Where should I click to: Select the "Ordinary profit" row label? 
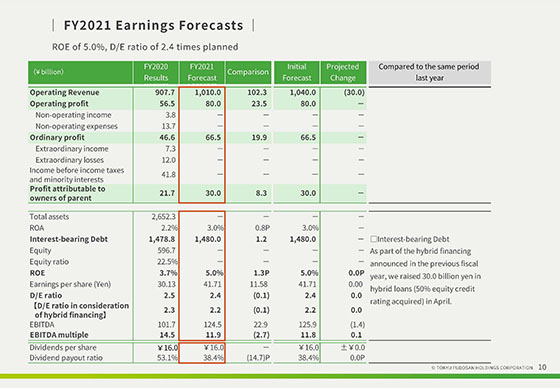[x=57, y=138]
